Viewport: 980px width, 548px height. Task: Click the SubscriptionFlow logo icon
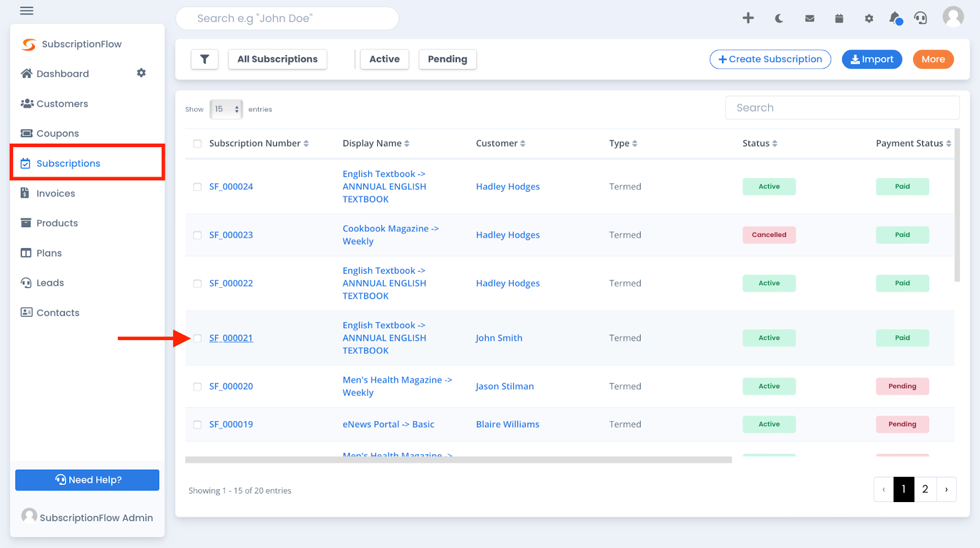[x=29, y=44]
